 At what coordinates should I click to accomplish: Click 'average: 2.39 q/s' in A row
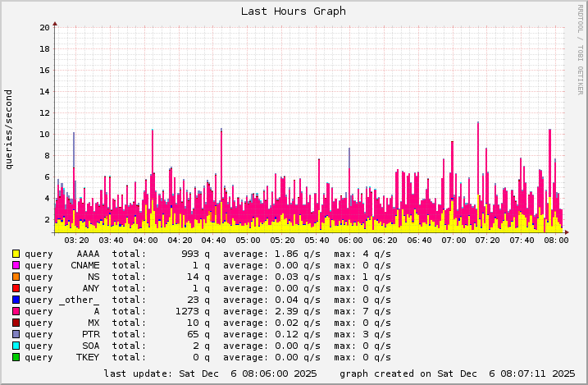click(x=272, y=311)
